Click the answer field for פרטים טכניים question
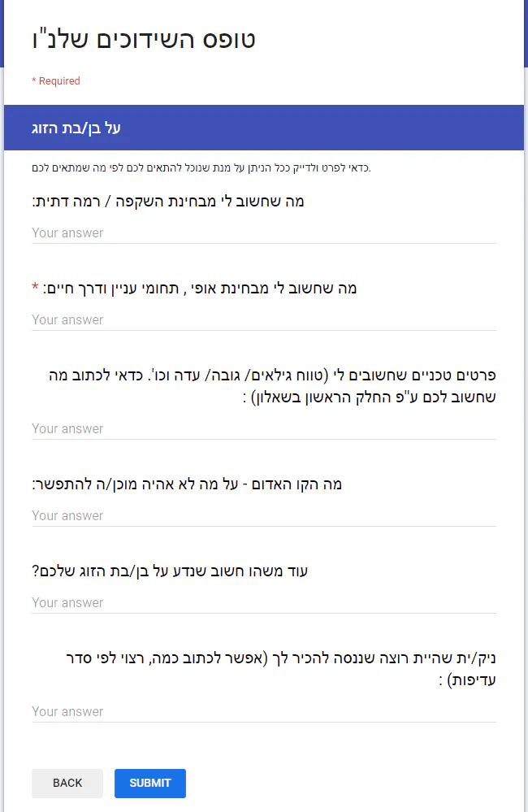The image size is (528, 812). (x=263, y=428)
